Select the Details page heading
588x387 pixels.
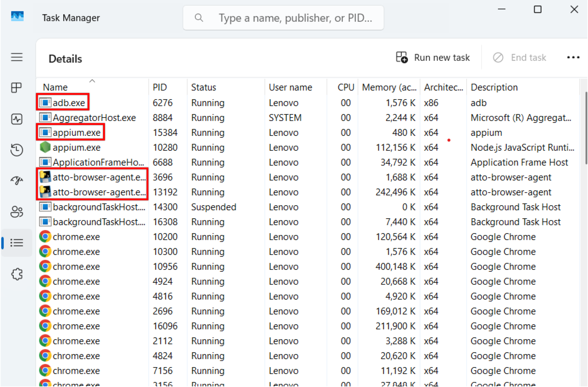click(65, 58)
